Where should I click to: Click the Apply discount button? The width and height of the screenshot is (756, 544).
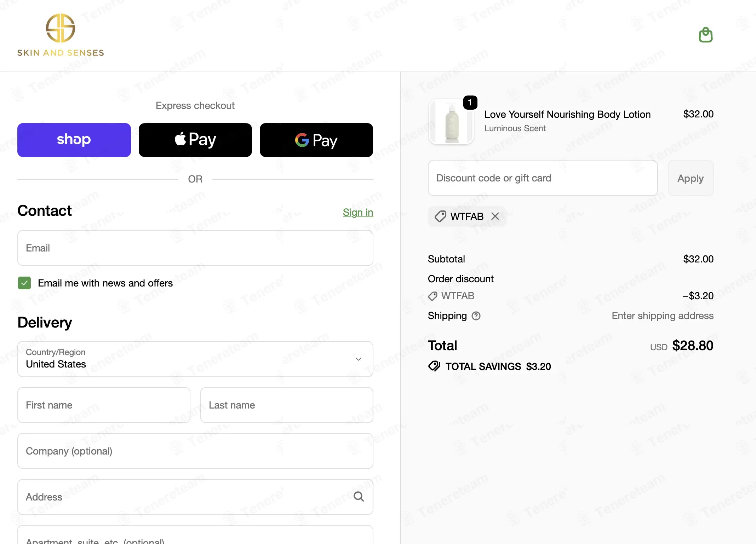691,178
